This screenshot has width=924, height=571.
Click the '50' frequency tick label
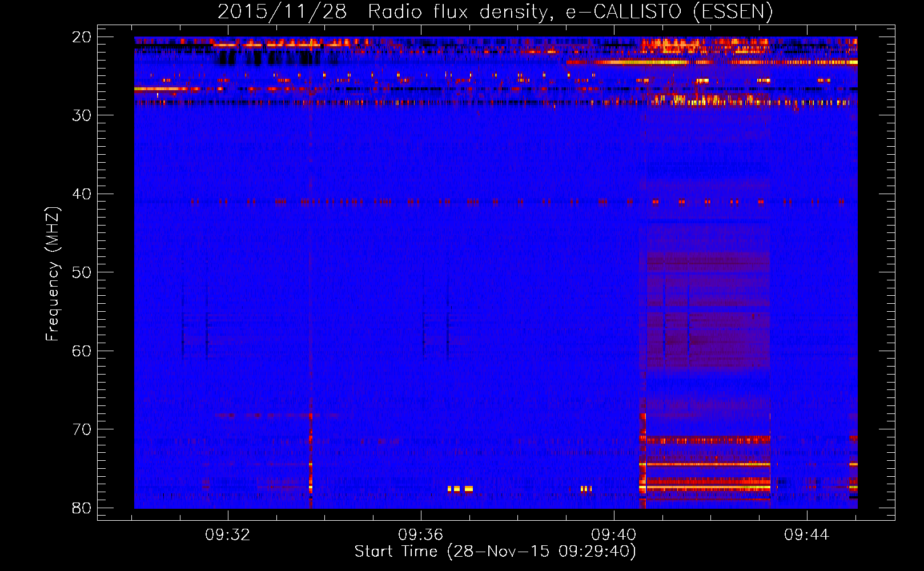[x=82, y=272]
